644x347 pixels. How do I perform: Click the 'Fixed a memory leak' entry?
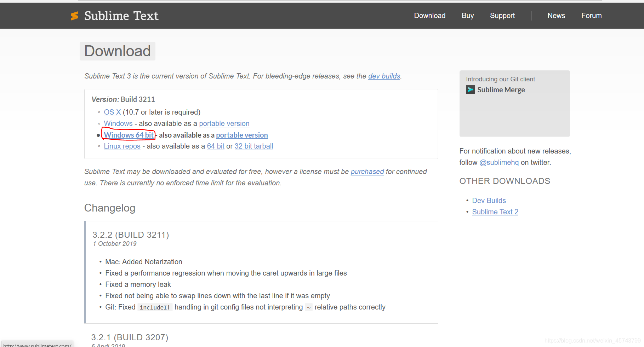tap(138, 284)
